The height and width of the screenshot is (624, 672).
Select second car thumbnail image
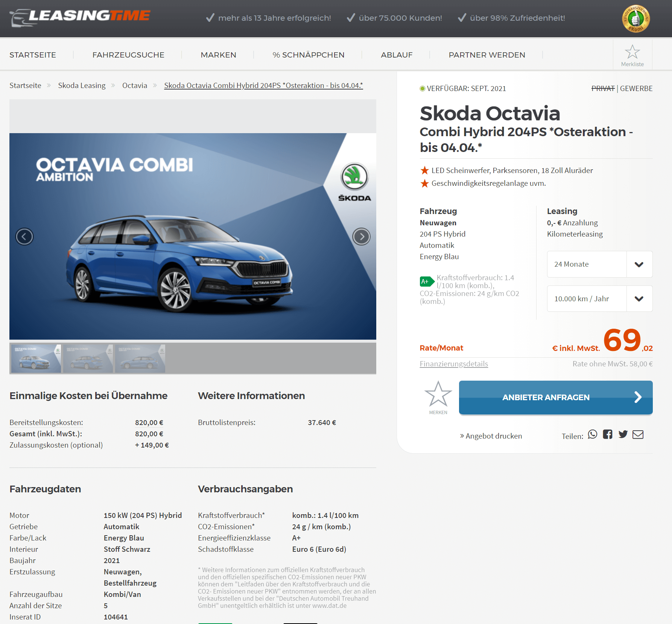88,358
